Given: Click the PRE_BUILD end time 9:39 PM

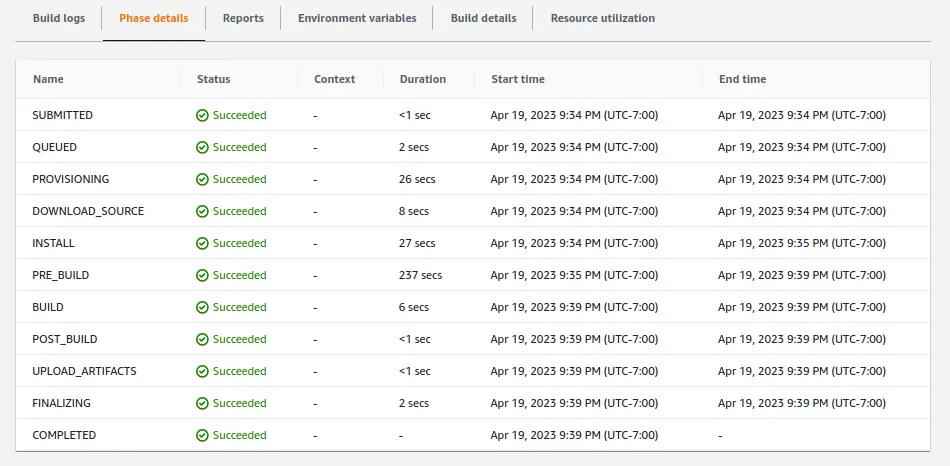Looking at the screenshot, I should (x=802, y=275).
